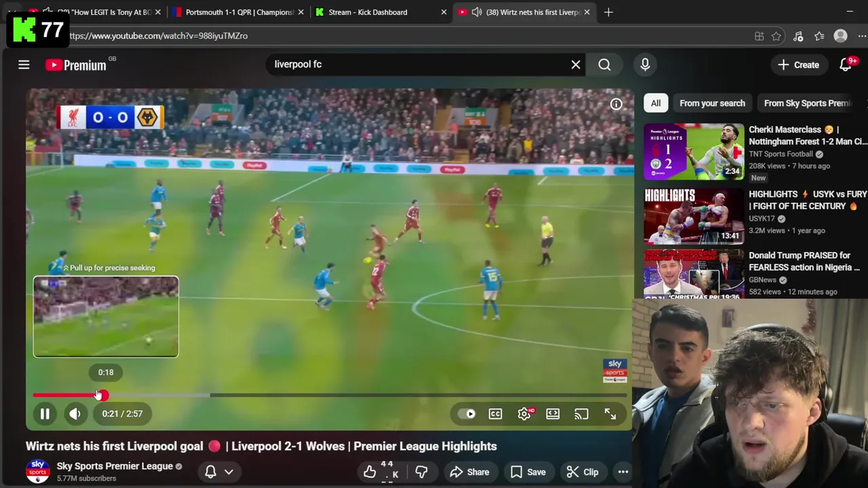Viewport: 868px width, 488px height.
Task: Click the Sky Sports watermark in video
Action: [615, 371]
